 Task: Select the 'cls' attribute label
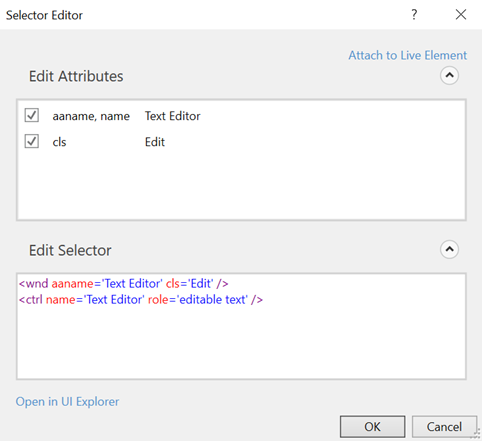click(59, 142)
